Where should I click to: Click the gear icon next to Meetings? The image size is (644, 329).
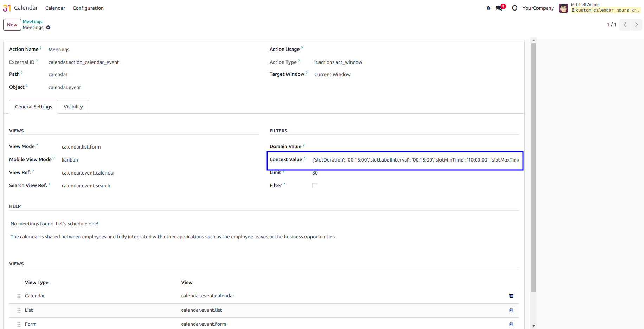point(48,27)
